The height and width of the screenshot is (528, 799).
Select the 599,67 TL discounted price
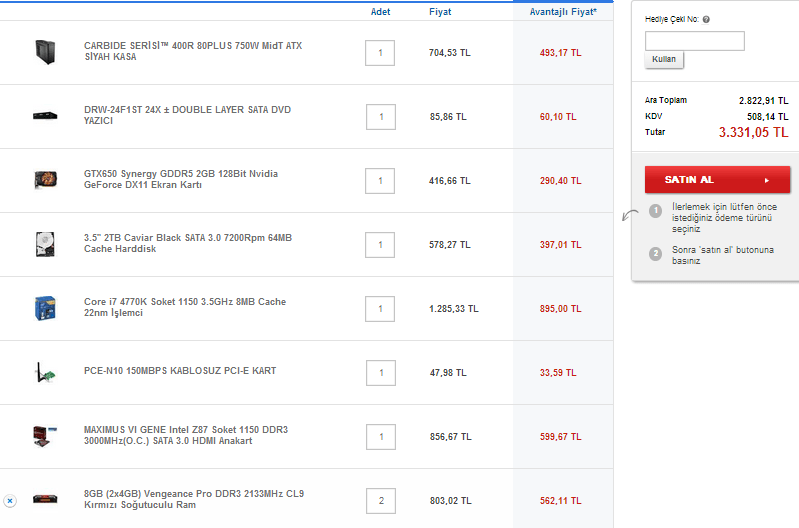click(x=561, y=437)
